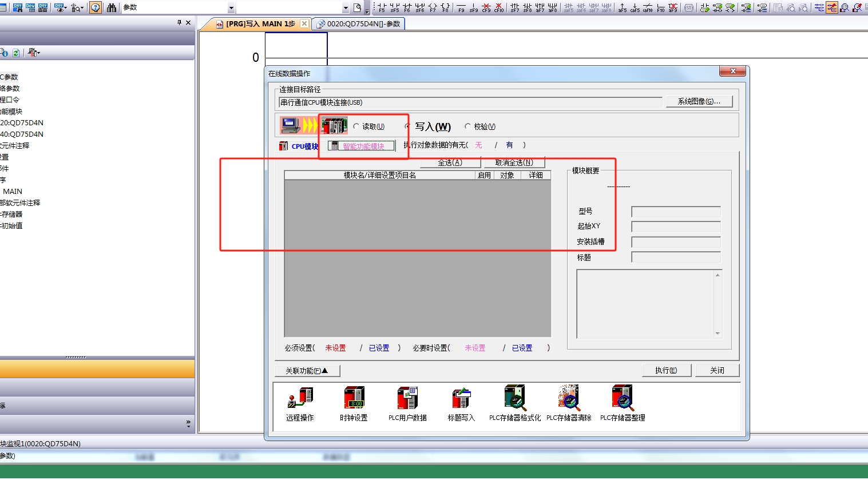
Task: Click the module overview scrollbar down arrow
Action: 718,334
